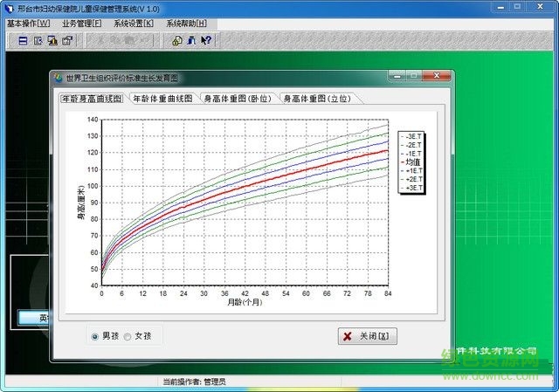The width and height of the screenshot is (559, 392).
Task: Click the house-shaped toolbar icon
Action: [x=67, y=41]
